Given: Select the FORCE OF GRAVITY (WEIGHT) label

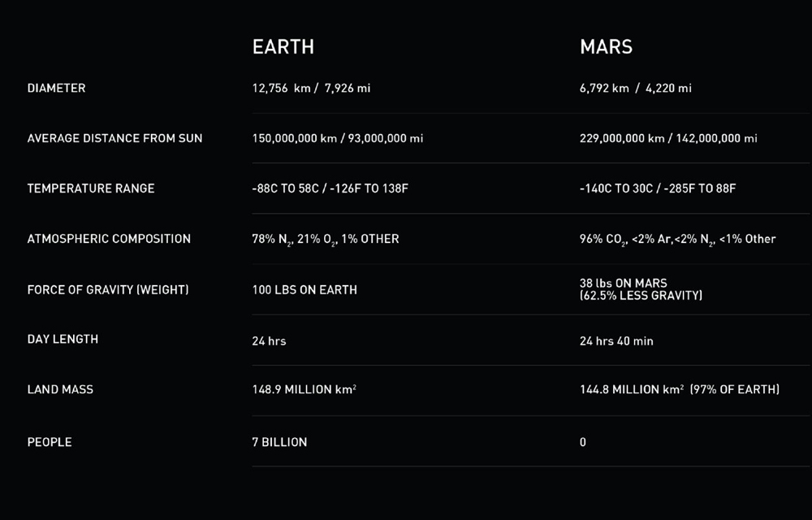Looking at the screenshot, I should pos(108,289).
